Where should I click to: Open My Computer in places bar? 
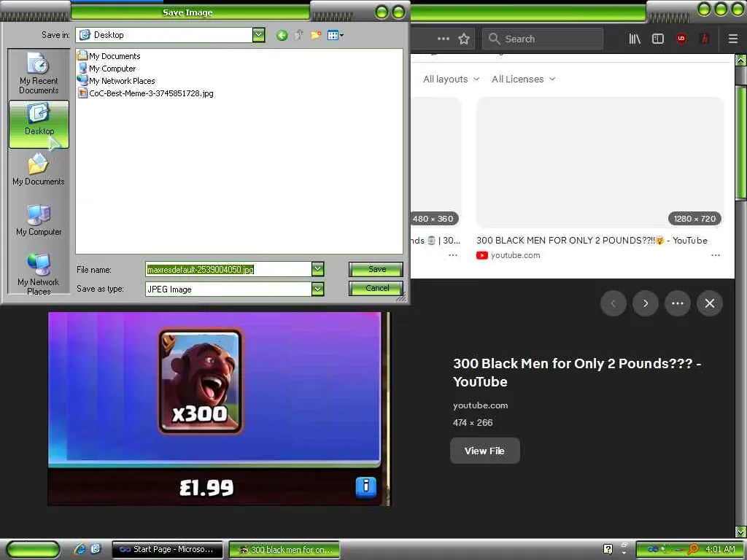pyautogui.click(x=39, y=220)
